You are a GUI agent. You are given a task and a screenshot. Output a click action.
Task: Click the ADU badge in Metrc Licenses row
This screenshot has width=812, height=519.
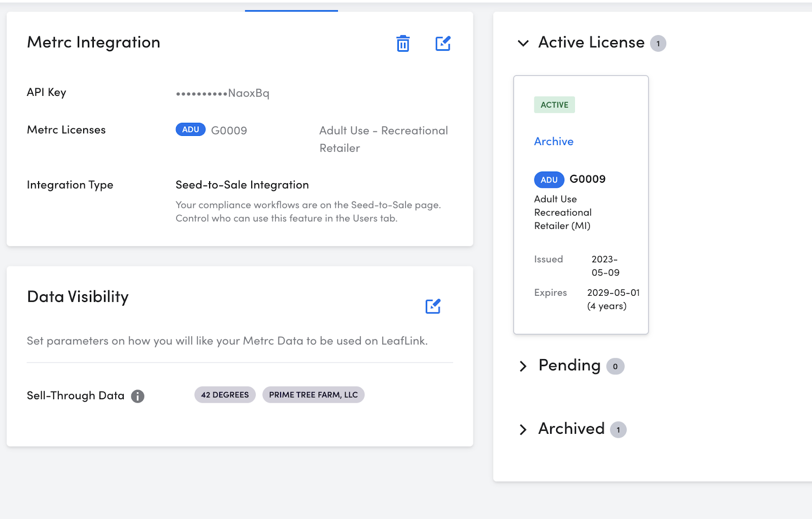coord(190,129)
